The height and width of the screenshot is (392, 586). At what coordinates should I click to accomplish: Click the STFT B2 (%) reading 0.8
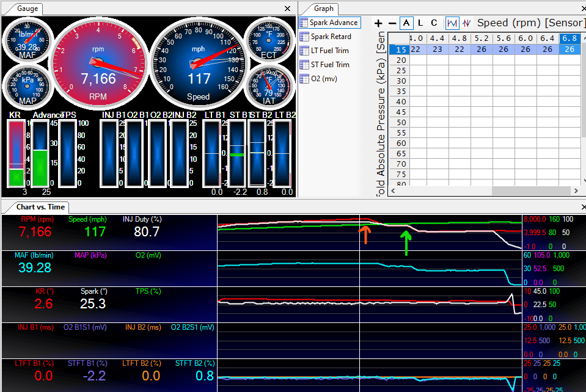tap(205, 376)
